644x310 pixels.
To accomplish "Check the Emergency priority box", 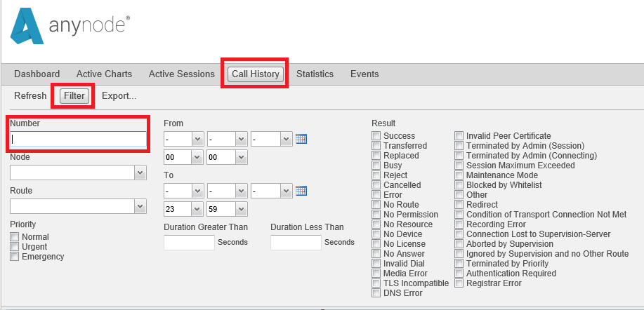I will coord(14,257).
